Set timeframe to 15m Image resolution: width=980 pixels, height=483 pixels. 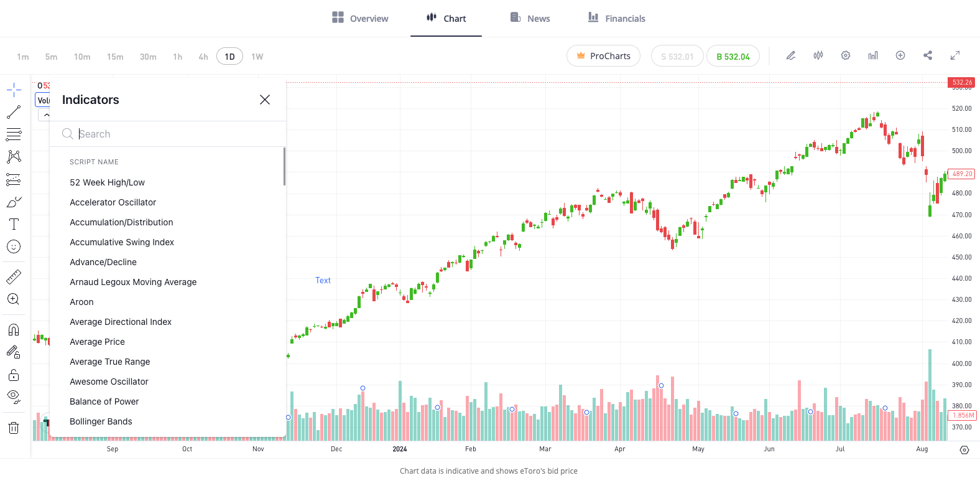pos(115,57)
